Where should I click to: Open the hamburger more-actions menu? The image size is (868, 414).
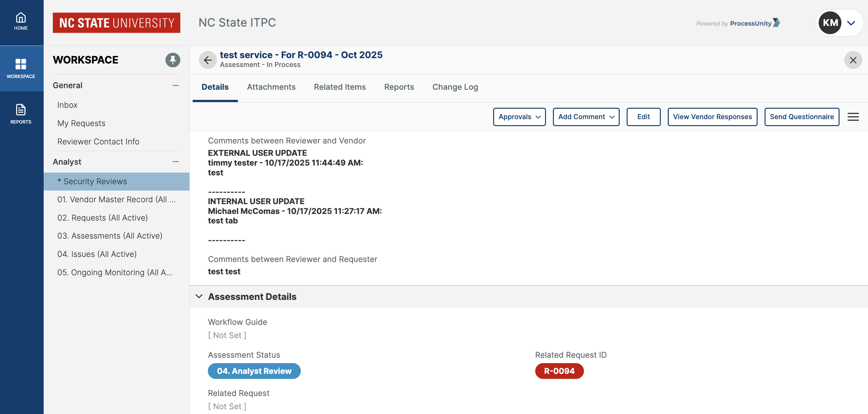(853, 117)
